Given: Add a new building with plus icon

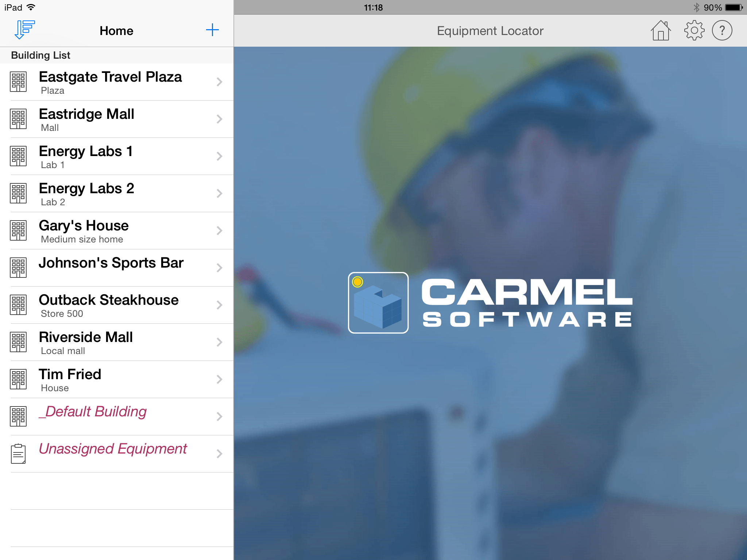Looking at the screenshot, I should pos(212,30).
